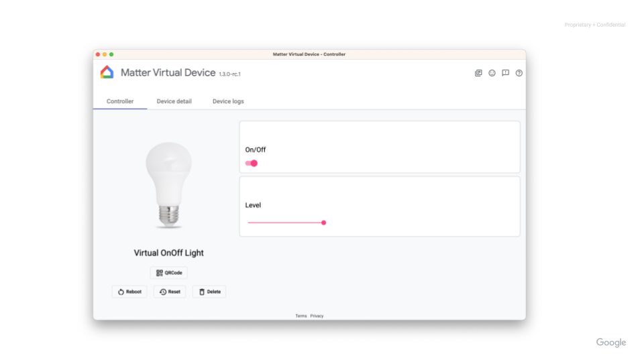Click the smiley face feedback icon
Viewport: 644px width, 362px height.
492,73
